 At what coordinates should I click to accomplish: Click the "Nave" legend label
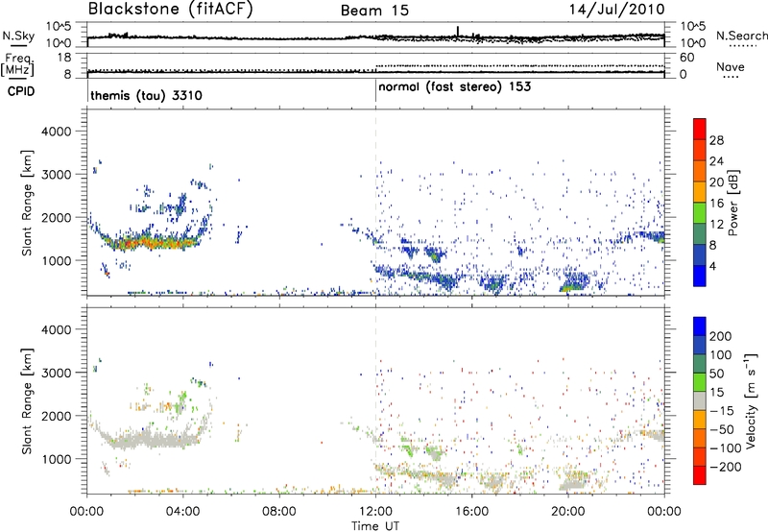click(x=731, y=66)
